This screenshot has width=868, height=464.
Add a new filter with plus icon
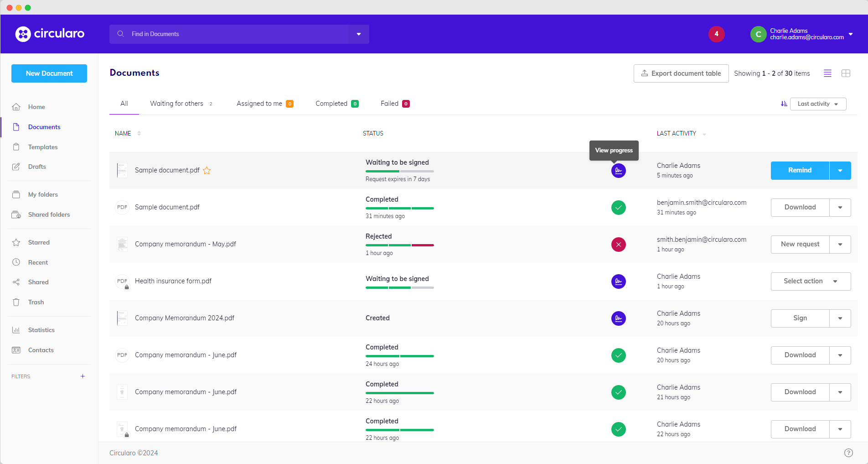[x=83, y=376]
